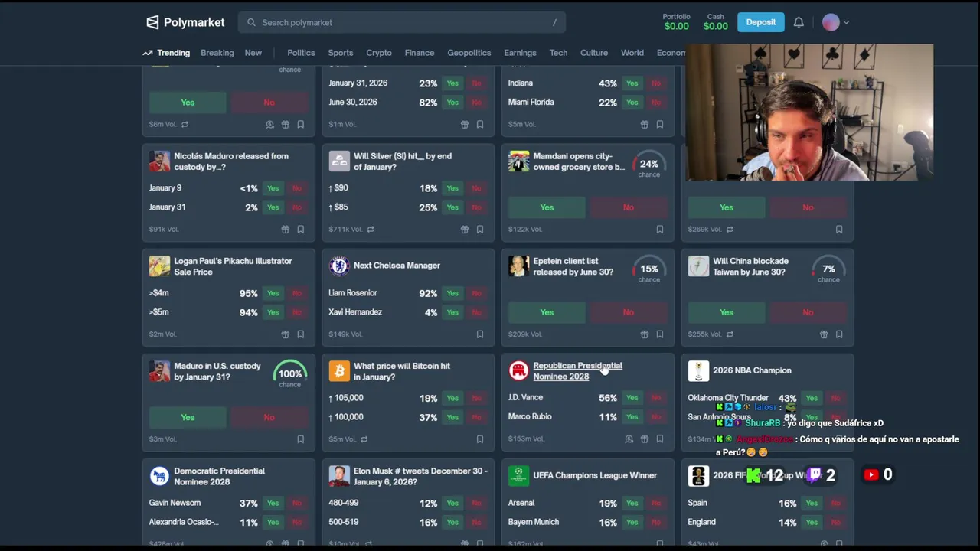Buy Yes on Mamdani grocery store market
The height and width of the screenshot is (551, 980).
coord(547,207)
